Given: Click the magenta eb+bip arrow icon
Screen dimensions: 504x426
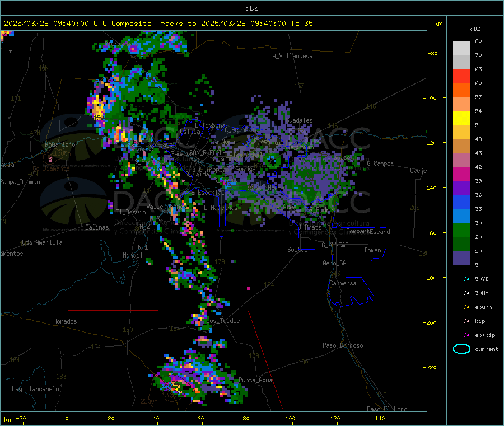Looking at the screenshot, I should coord(461,335).
